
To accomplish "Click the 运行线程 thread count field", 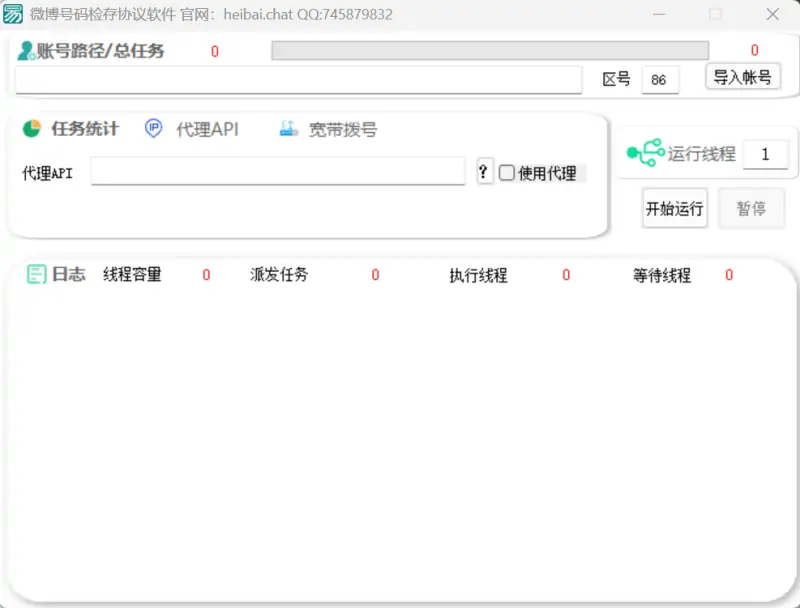I will (765, 154).
